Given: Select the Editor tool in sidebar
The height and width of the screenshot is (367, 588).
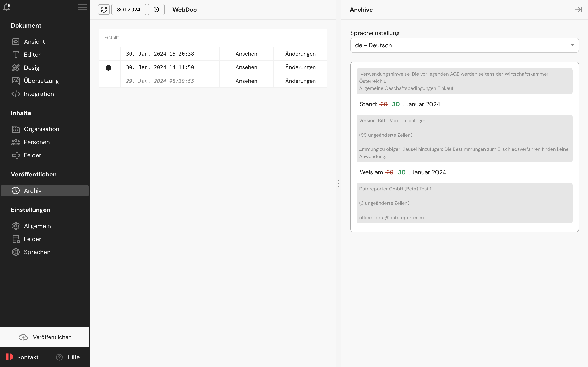Looking at the screenshot, I should (x=32, y=55).
